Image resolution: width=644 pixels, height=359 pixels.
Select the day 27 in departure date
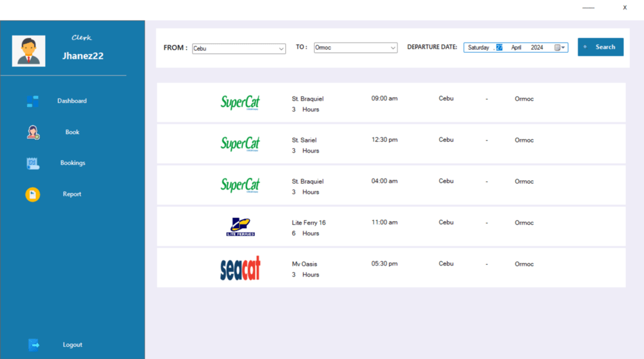499,47
